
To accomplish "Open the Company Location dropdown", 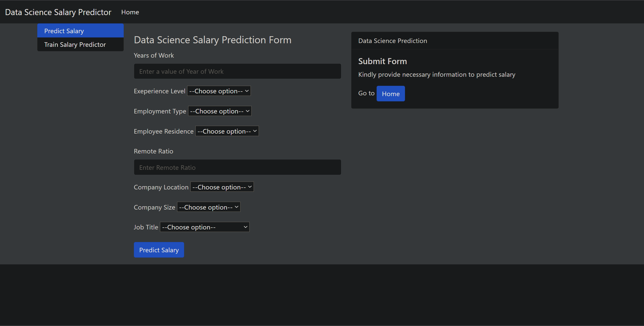I will [222, 187].
